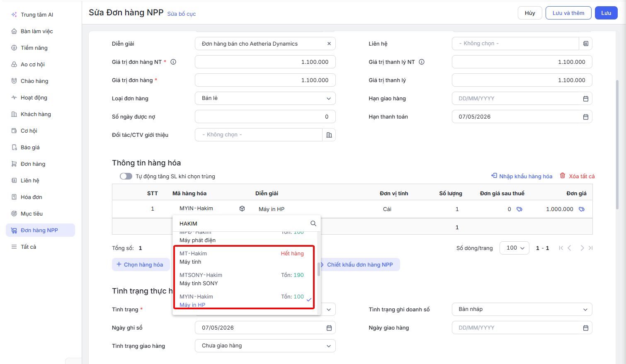This screenshot has width=626, height=364.
Task: Click the box icon next to MYIN-Hakim code
Action: point(242,209)
